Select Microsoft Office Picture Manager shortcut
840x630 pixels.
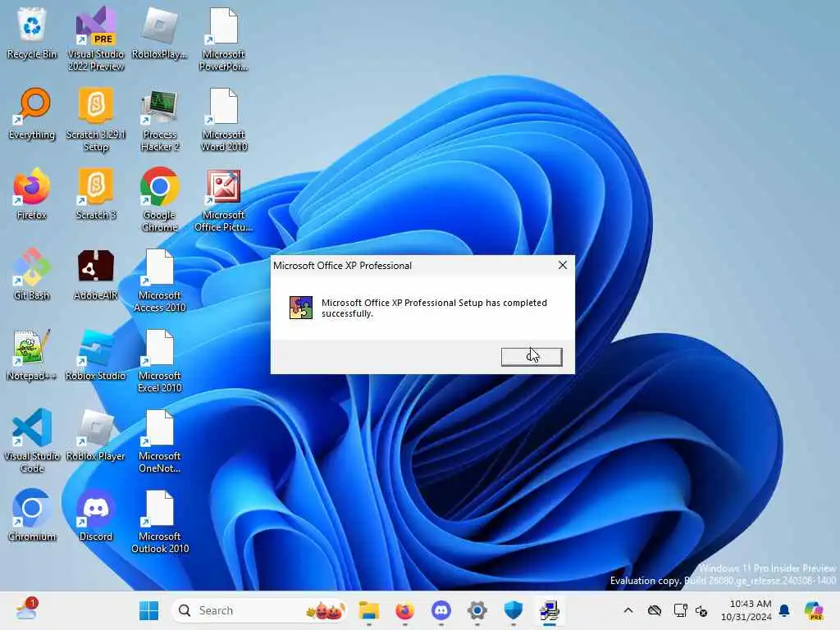(x=224, y=199)
